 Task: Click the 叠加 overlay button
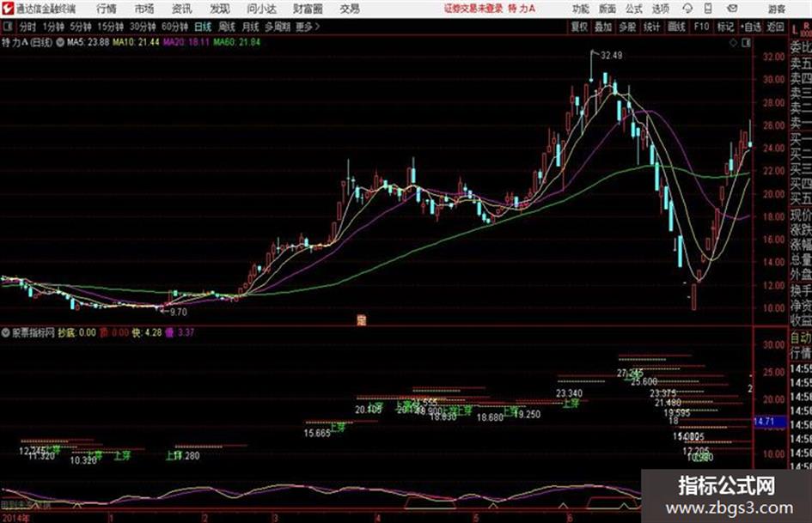click(603, 27)
